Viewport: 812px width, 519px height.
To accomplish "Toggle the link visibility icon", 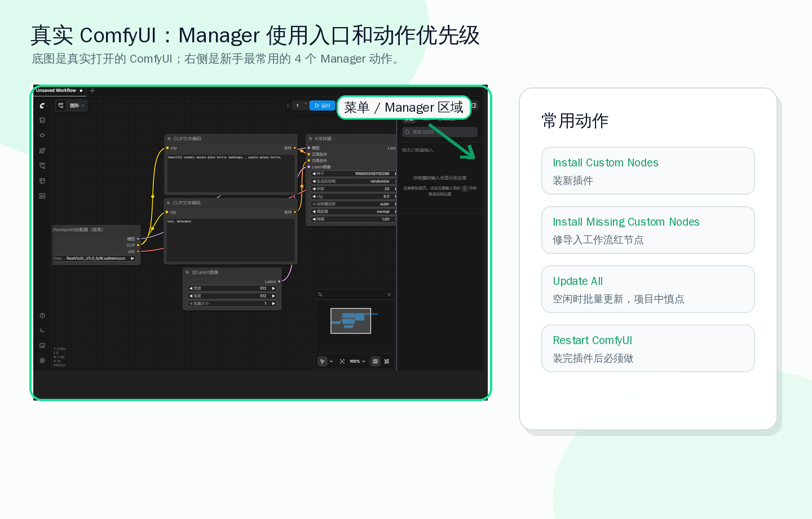I will [387, 361].
